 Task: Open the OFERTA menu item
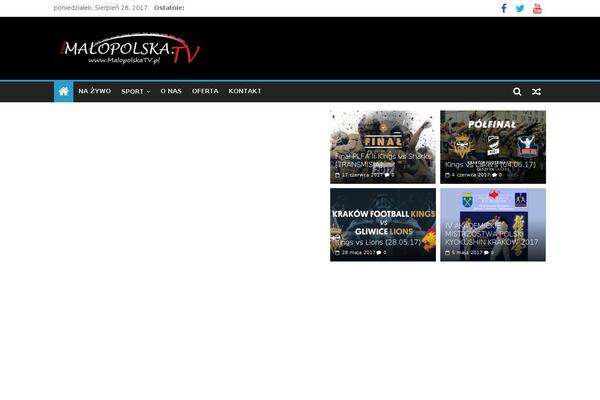205,91
